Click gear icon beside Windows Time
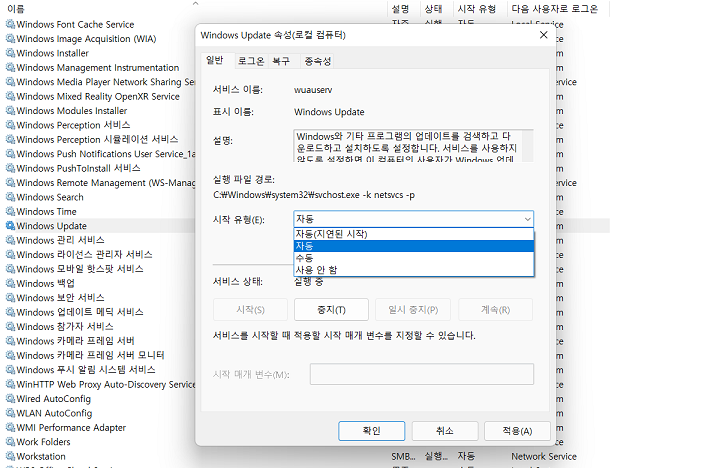Screen dimensions: 727x468 (10, 211)
